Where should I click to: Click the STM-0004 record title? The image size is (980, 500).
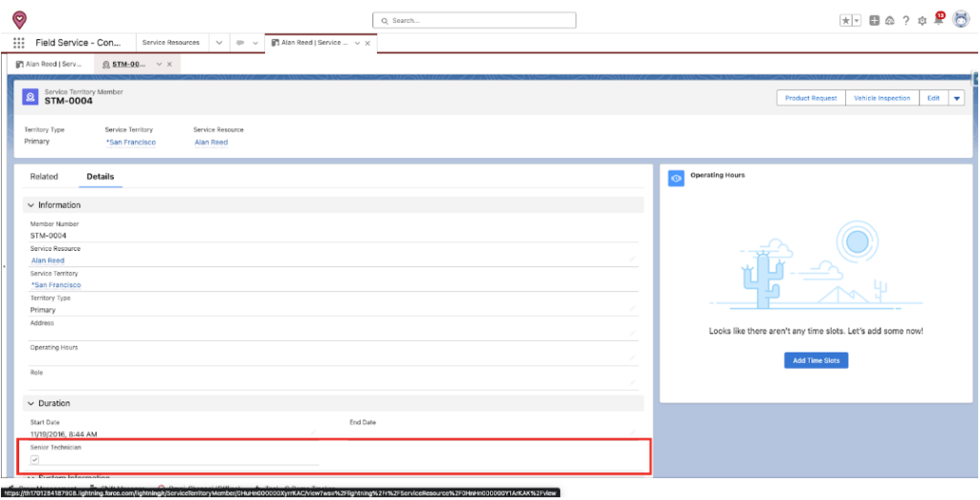click(68, 101)
